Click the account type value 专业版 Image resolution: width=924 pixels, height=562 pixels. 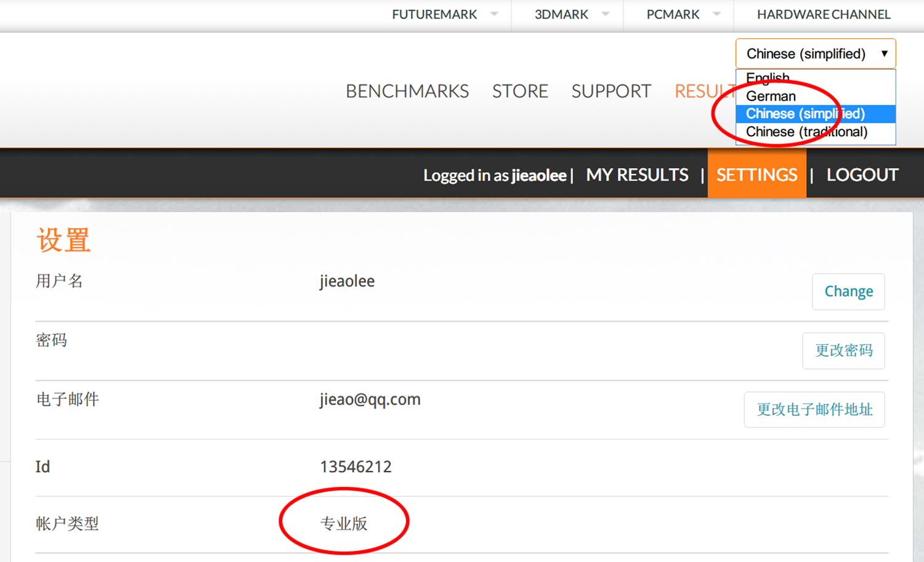point(344,524)
